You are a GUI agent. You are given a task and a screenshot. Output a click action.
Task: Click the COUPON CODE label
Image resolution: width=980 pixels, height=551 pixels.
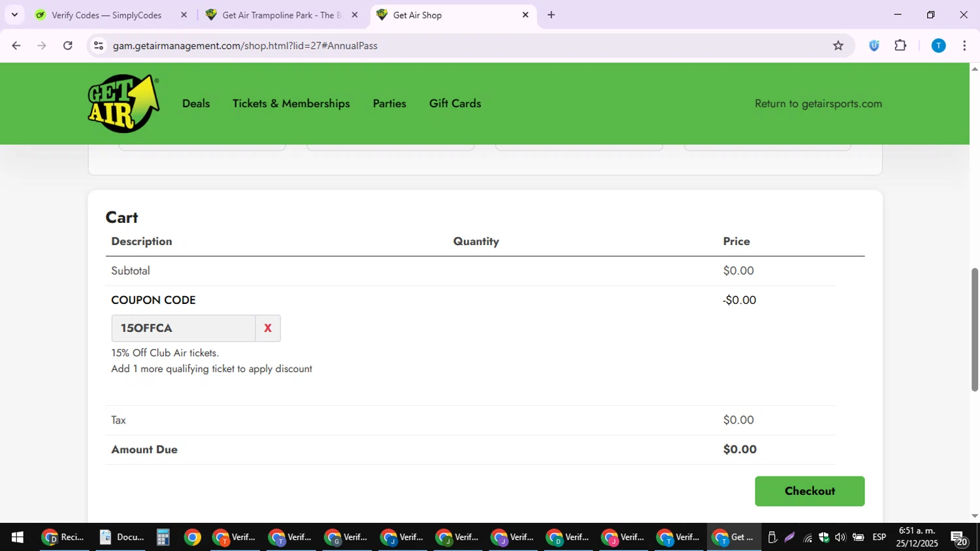click(x=154, y=300)
